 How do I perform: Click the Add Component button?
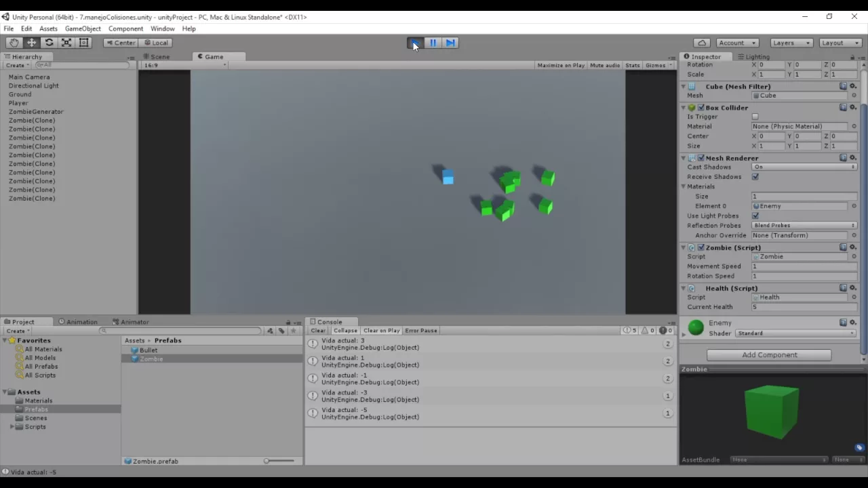coord(769,354)
